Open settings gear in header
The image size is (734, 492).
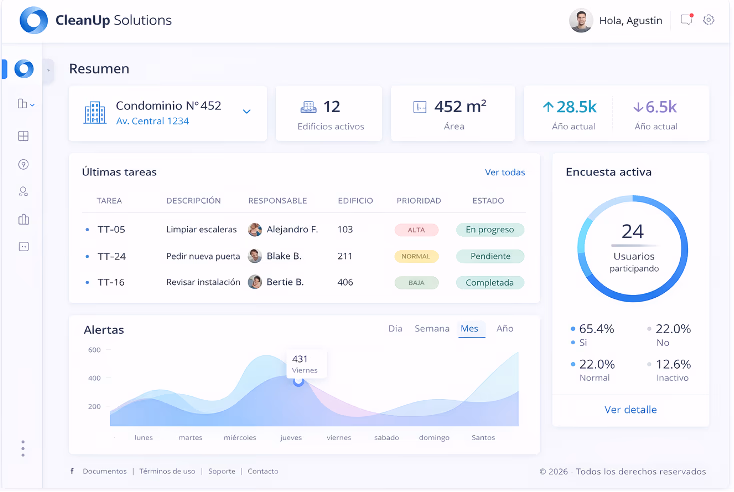(709, 20)
